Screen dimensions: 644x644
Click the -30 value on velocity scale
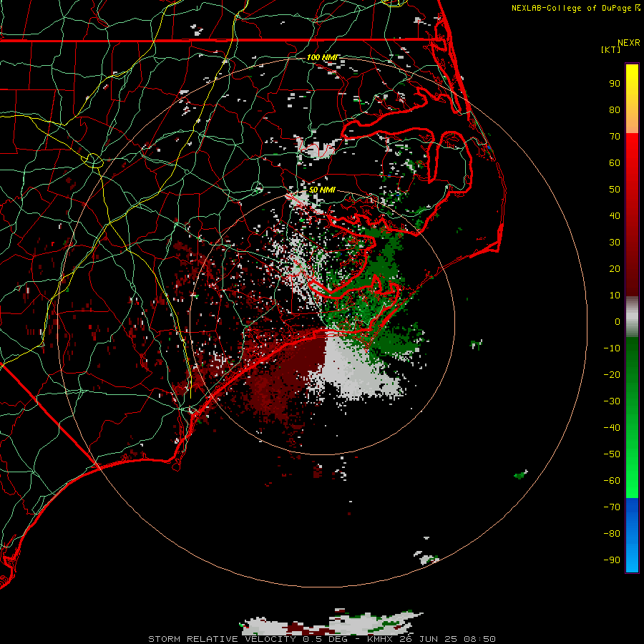coord(612,401)
